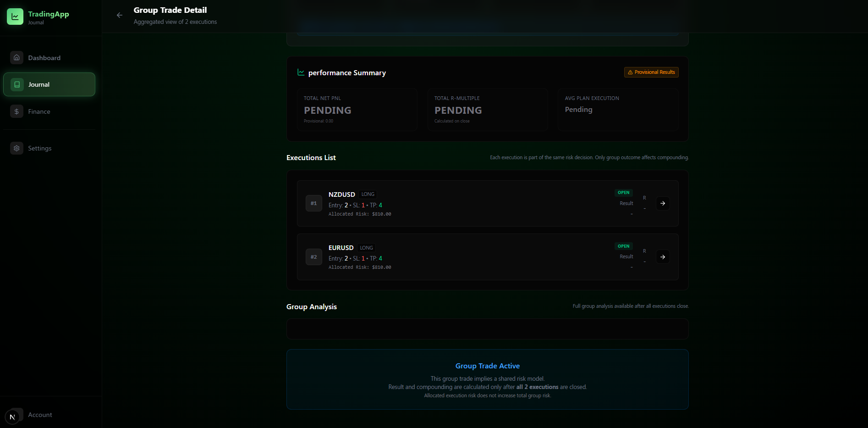Viewport: 868px width, 428px height.
Task: Click the #1 execution number badge
Action: pyautogui.click(x=313, y=203)
